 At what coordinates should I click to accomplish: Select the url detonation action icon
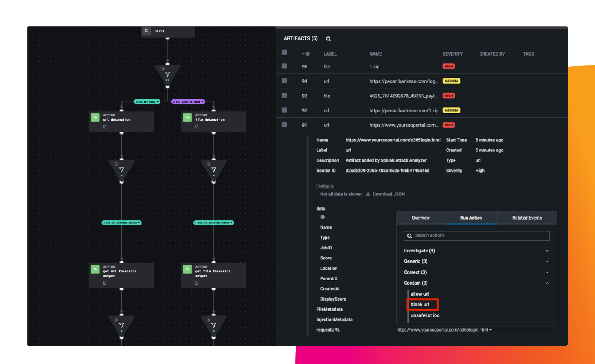[x=95, y=117]
